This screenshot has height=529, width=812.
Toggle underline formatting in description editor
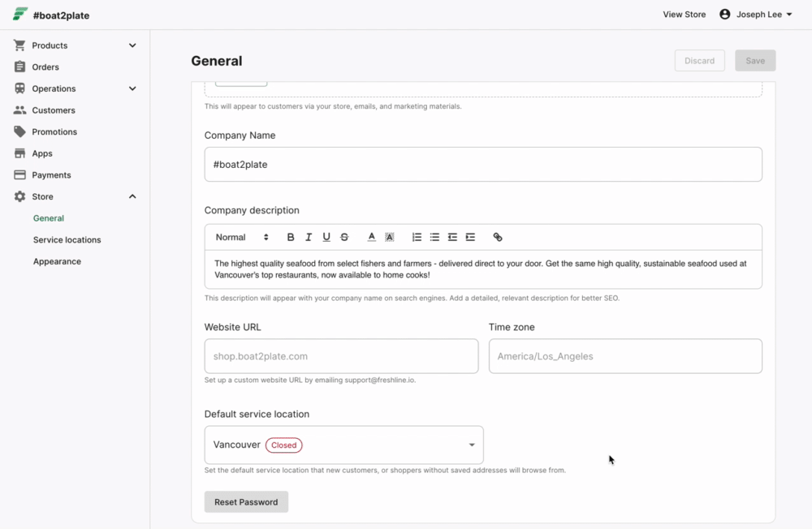click(x=326, y=237)
